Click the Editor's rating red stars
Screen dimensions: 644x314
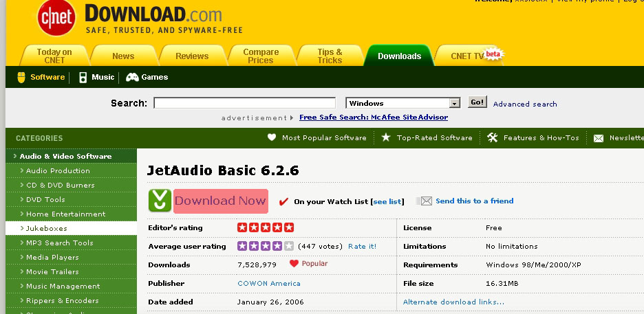(266, 227)
